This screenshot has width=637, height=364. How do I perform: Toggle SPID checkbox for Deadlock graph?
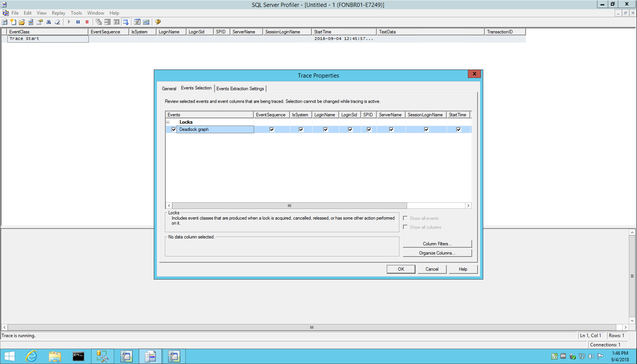point(369,129)
